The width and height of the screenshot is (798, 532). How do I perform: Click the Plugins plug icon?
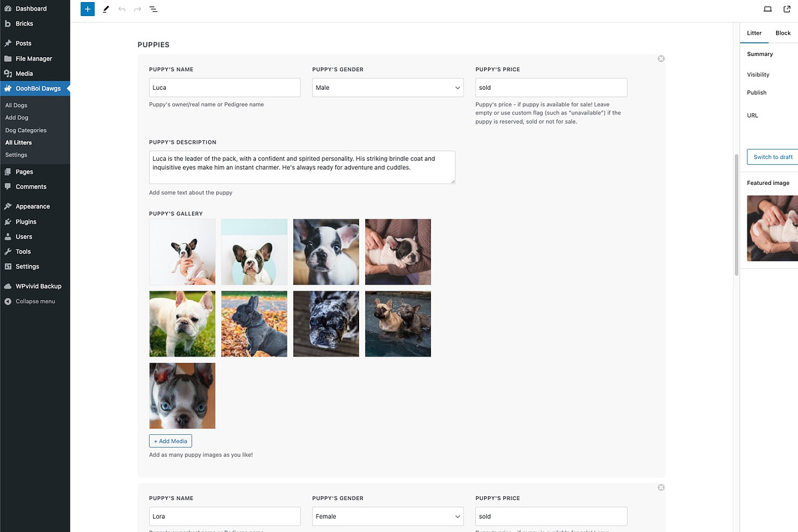8,221
